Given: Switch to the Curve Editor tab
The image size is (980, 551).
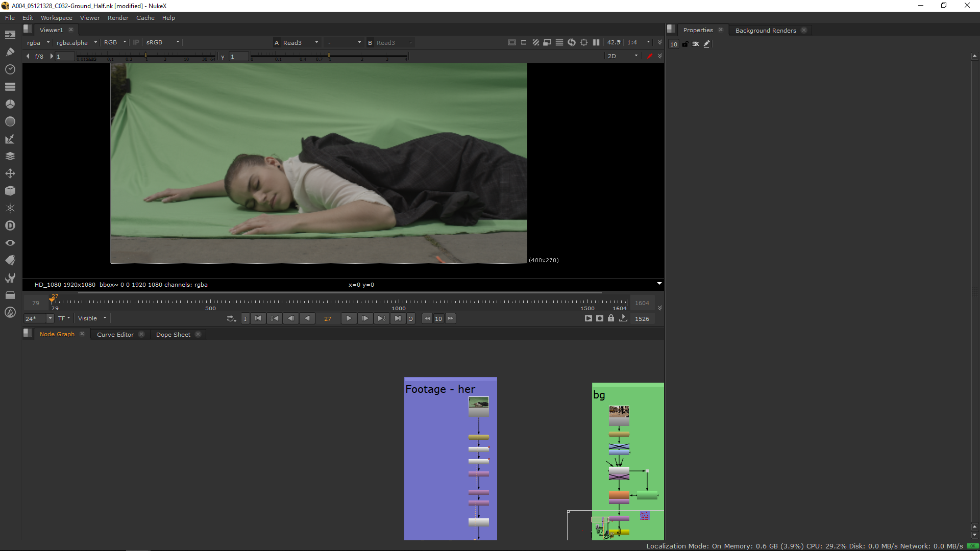Looking at the screenshot, I should click(x=115, y=335).
